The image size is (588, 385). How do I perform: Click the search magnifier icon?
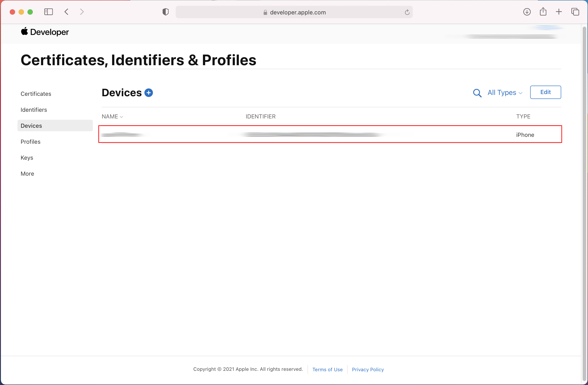[x=477, y=93]
